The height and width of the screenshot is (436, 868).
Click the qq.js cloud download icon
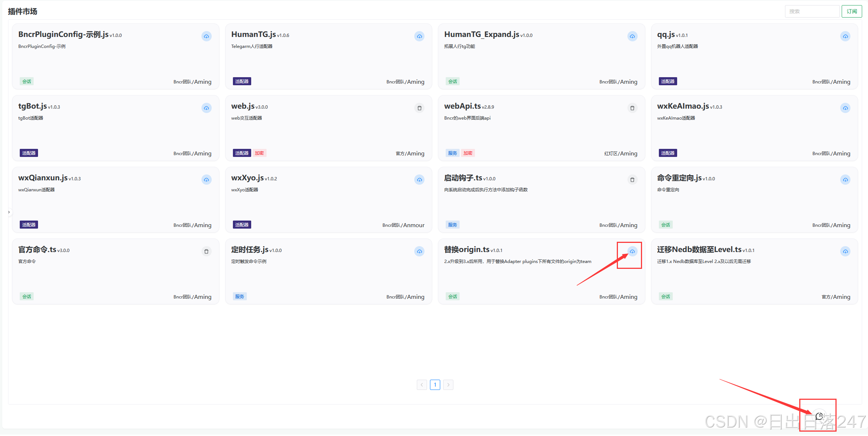point(845,36)
